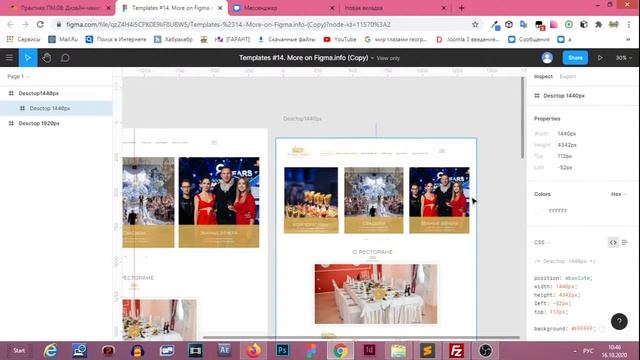Open OBS Studio from taskbar

tap(485, 351)
